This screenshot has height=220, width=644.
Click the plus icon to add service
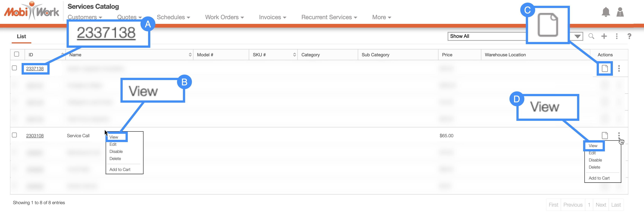604,36
